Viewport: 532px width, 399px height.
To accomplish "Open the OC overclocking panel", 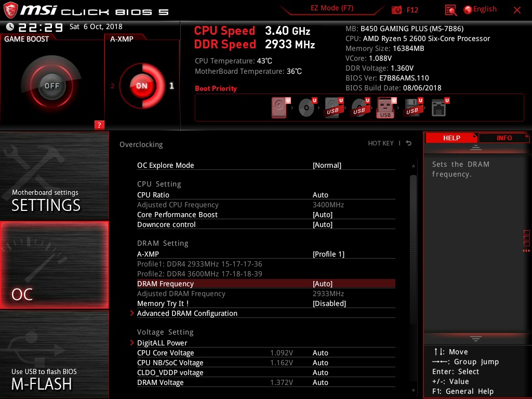I will [x=54, y=265].
